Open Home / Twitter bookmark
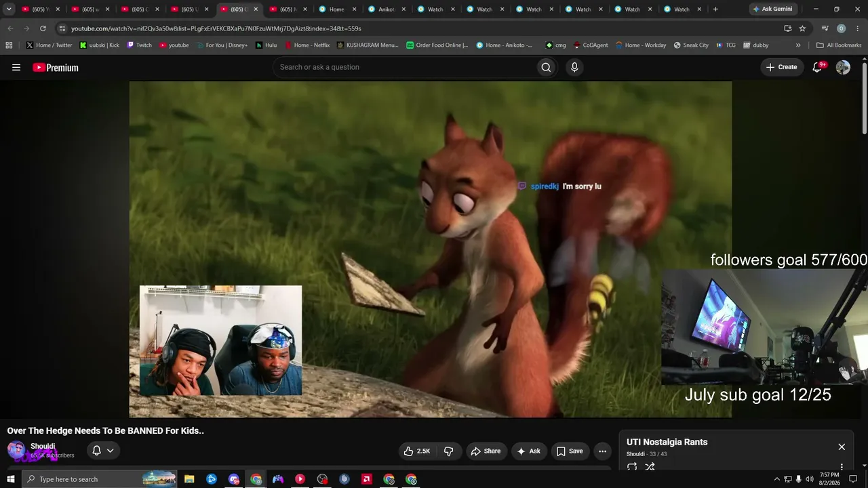 49,45
